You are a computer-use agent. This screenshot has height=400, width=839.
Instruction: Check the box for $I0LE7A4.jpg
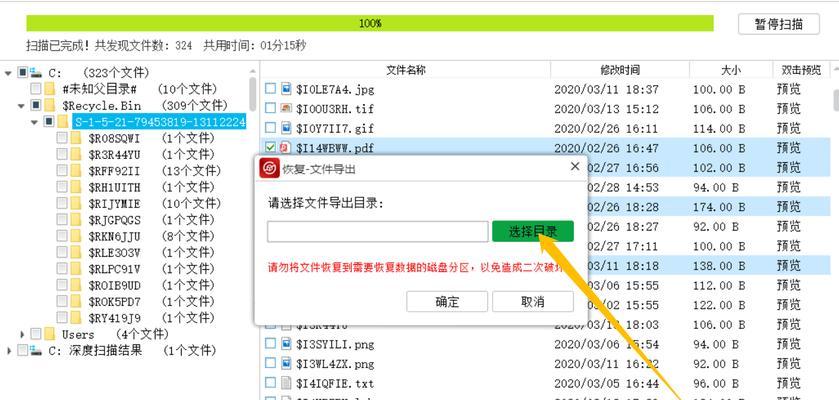pyautogui.click(x=271, y=88)
